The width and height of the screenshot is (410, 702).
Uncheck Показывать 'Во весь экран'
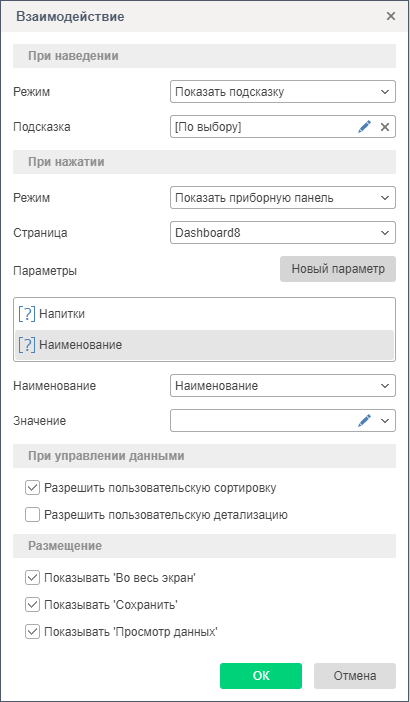[32, 578]
